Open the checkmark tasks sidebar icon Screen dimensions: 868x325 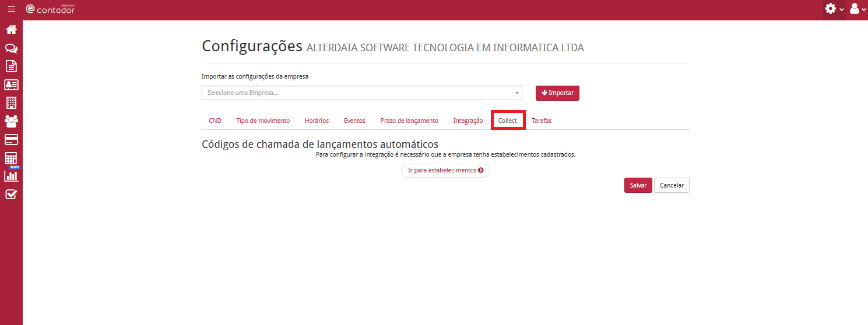pos(11,195)
